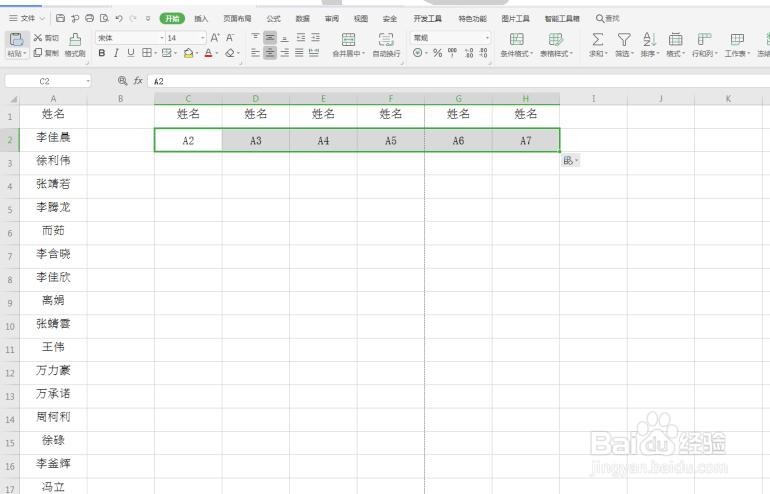Click the Merge and Center (合并居中) icon
This screenshot has width=770, height=494.
coord(349,40)
